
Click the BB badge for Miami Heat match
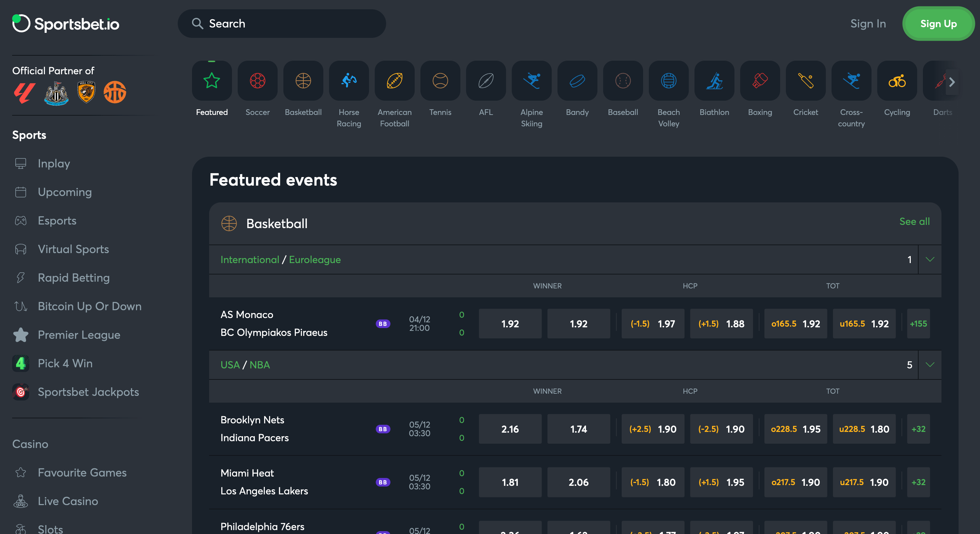click(383, 482)
